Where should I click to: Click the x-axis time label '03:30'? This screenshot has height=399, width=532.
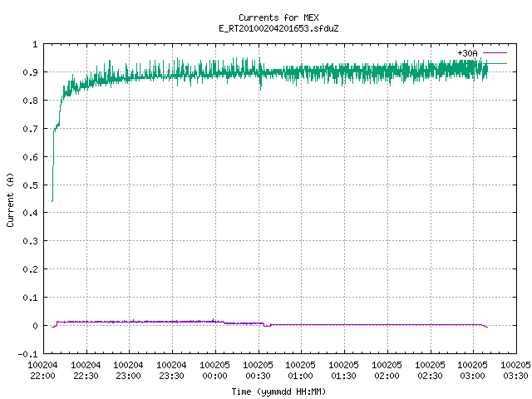pyautogui.click(x=515, y=376)
